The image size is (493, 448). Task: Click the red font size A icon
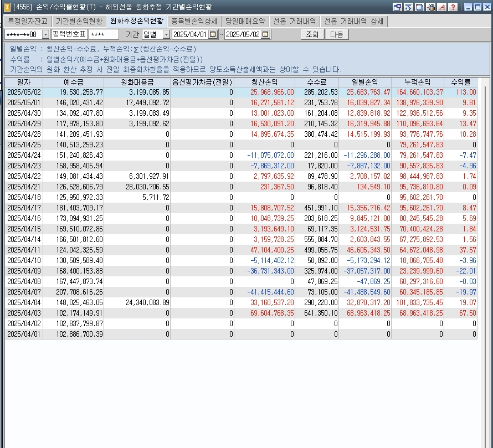[x=441, y=7]
